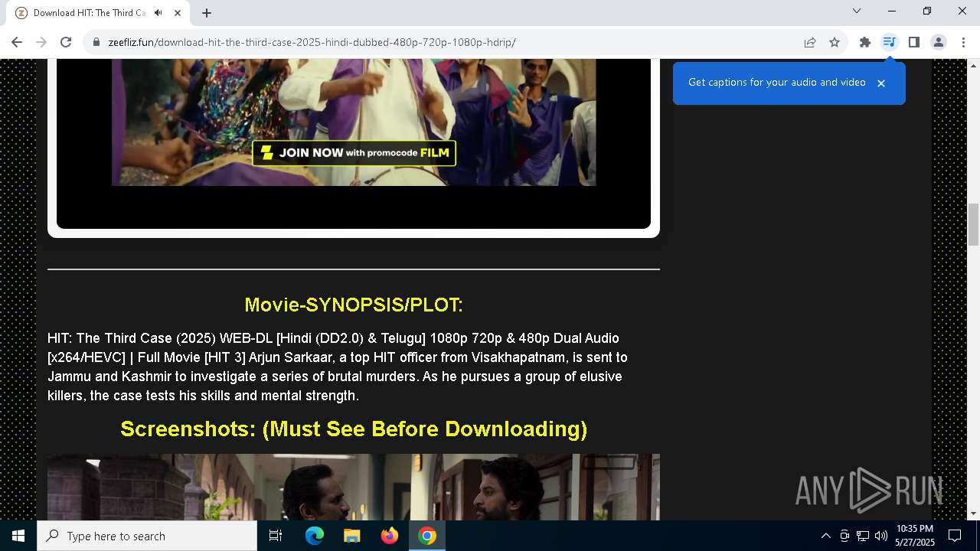Click the Movie-SYNOPSIS/PLOT heading

pos(354,305)
